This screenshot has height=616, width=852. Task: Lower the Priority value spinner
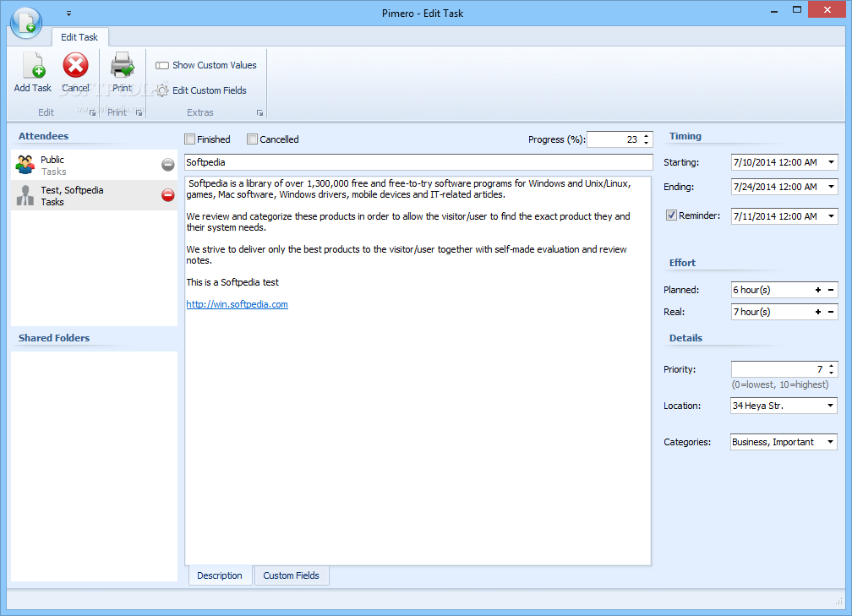pyautogui.click(x=832, y=373)
